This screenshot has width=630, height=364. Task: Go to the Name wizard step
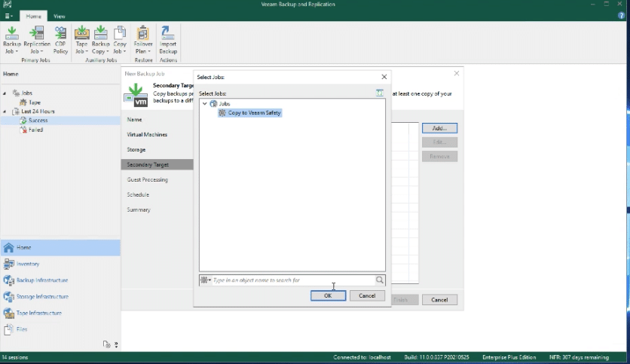coord(134,119)
